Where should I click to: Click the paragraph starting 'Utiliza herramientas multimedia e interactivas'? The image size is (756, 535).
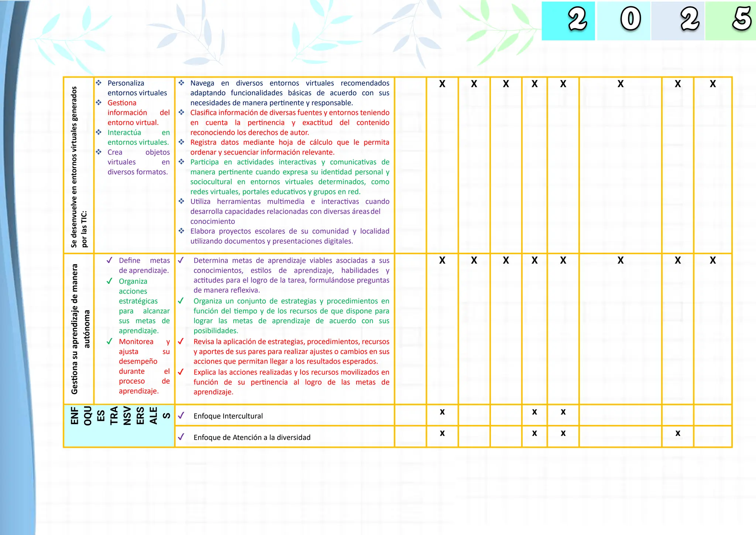(x=290, y=211)
